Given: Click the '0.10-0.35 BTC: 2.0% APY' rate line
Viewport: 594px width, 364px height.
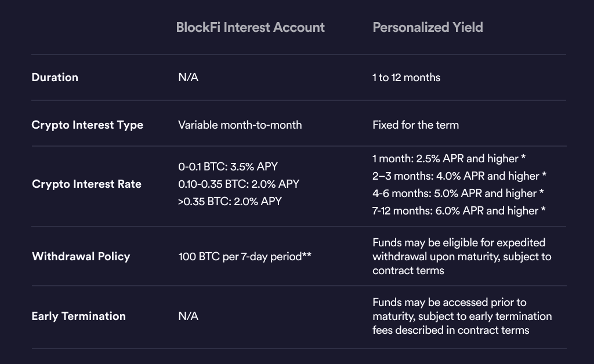Looking at the screenshot, I should (x=238, y=184).
